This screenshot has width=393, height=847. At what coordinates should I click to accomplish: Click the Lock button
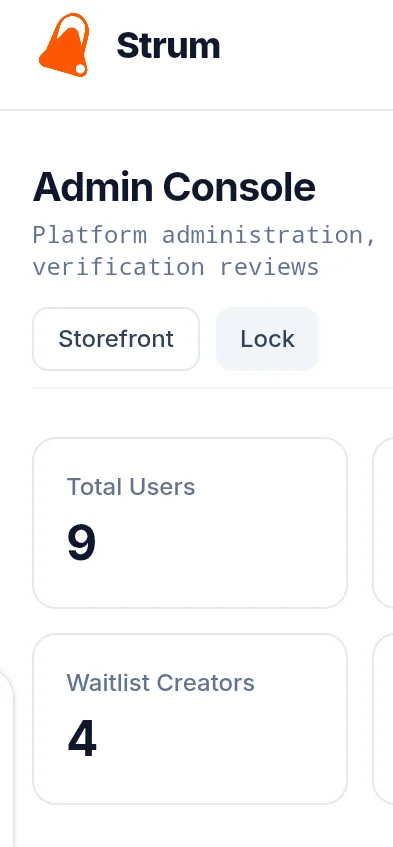(x=268, y=339)
